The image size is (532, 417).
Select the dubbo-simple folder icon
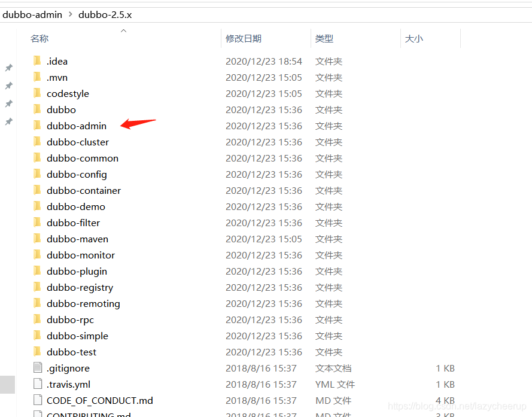click(x=37, y=336)
